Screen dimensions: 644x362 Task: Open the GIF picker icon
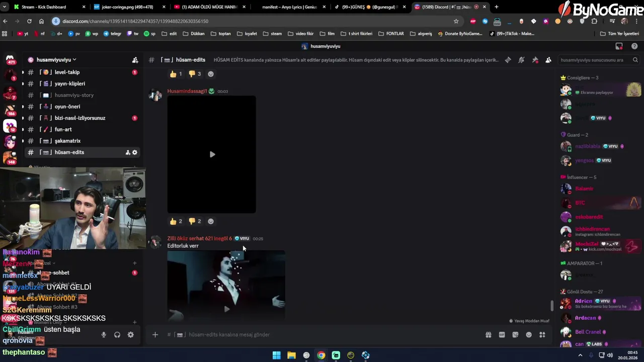pos(502,335)
